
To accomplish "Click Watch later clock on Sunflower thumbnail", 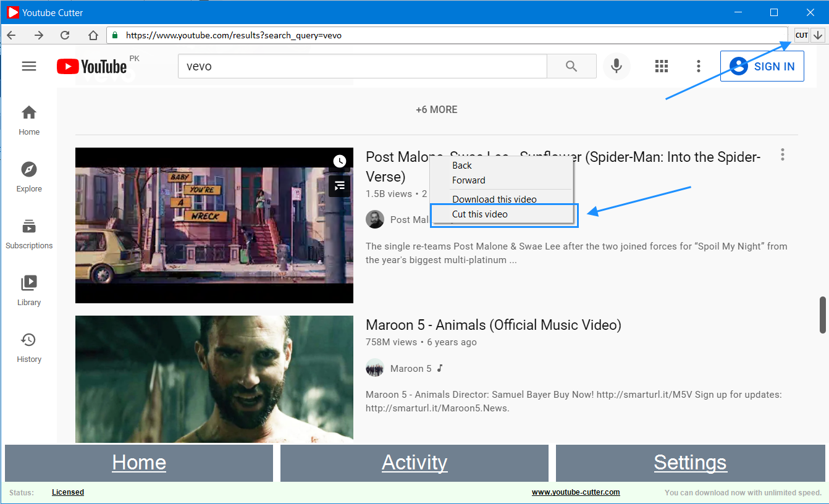I will click(x=340, y=161).
